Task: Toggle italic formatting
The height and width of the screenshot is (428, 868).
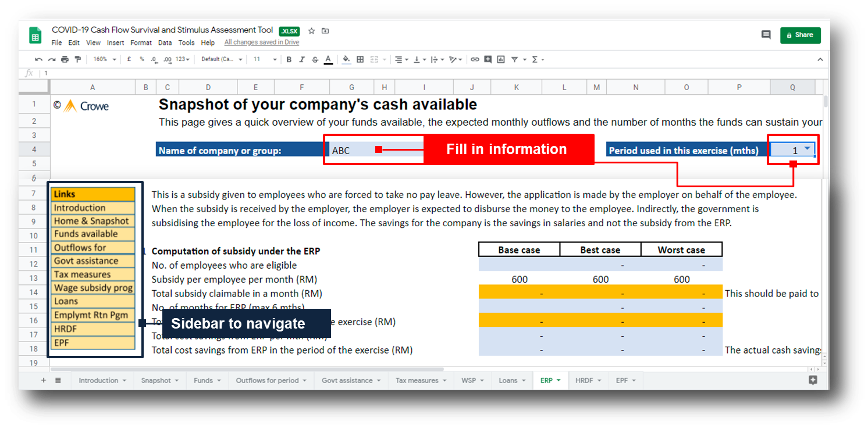Action: 301,59
